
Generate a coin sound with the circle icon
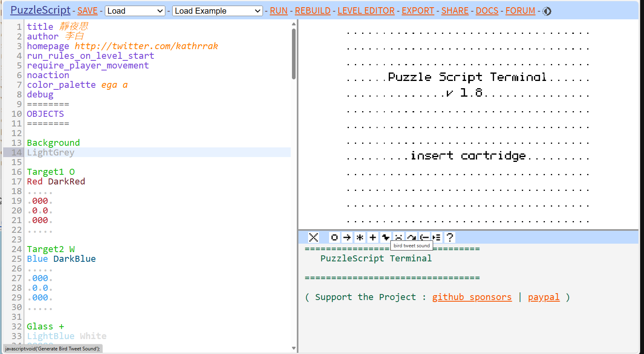click(334, 237)
